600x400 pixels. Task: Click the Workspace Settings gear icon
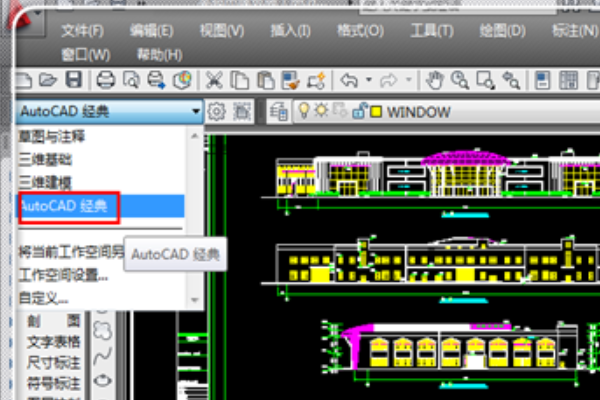click(217, 112)
